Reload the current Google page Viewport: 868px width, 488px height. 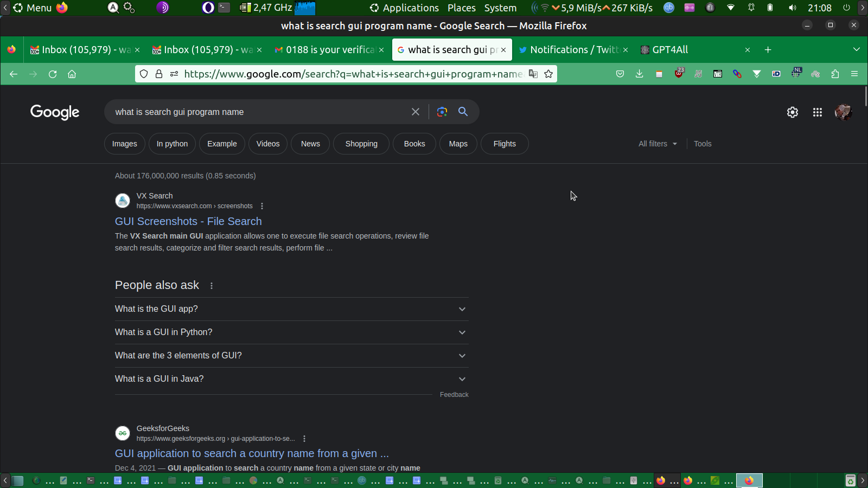(x=53, y=74)
